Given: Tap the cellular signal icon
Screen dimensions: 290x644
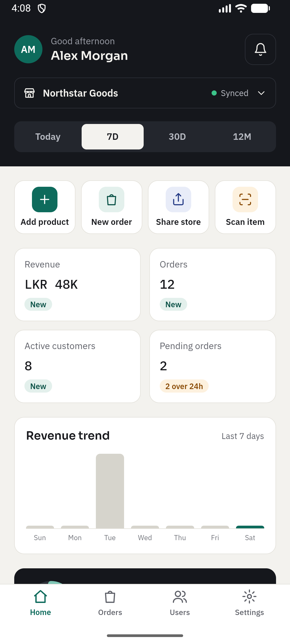Looking at the screenshot, I should [225, 8].
